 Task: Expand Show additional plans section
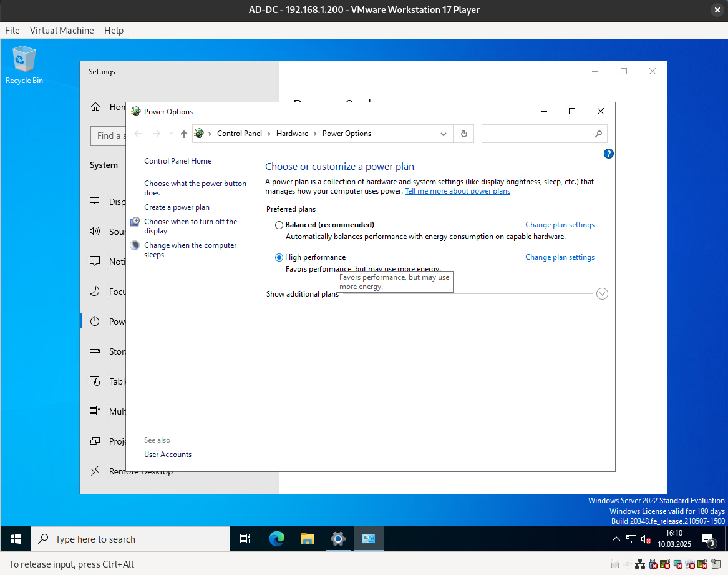[x=602, y=294]
